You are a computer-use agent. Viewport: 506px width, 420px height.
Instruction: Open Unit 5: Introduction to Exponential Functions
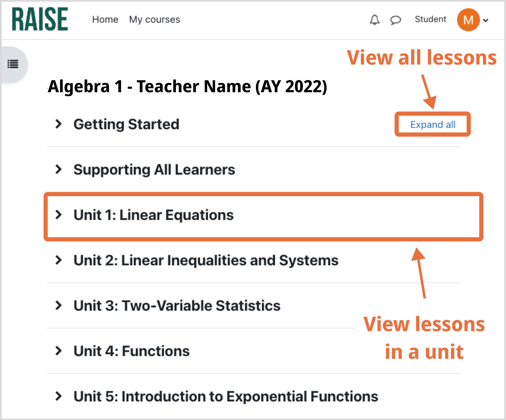point(226,396)
